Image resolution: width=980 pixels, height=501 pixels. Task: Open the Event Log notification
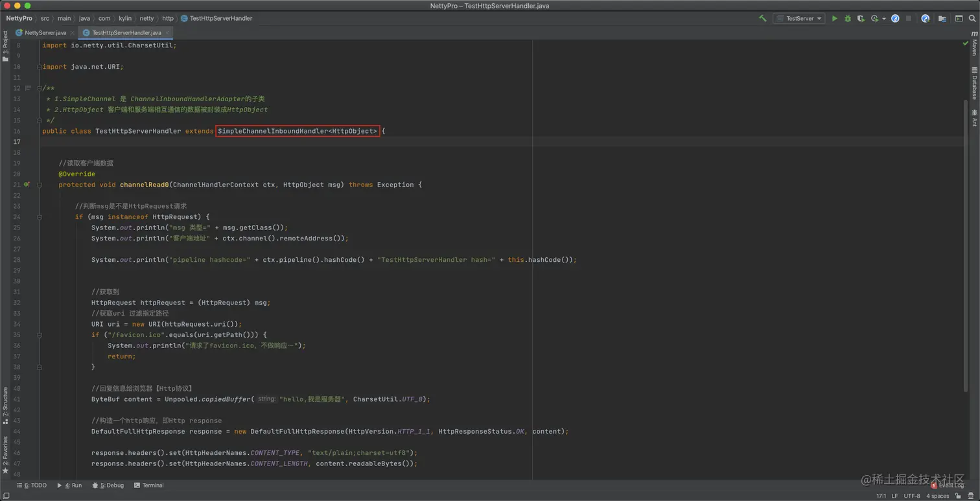tap(948, 485)
